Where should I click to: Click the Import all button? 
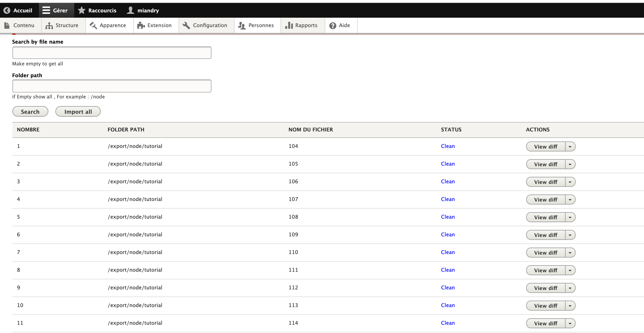(78, 112)
